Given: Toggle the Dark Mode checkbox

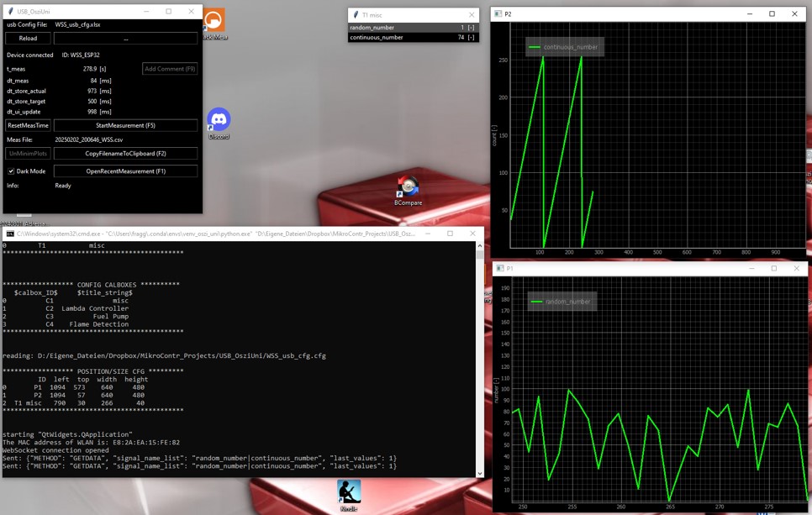Looking at the screenshot, I should (x=11, y=171).
